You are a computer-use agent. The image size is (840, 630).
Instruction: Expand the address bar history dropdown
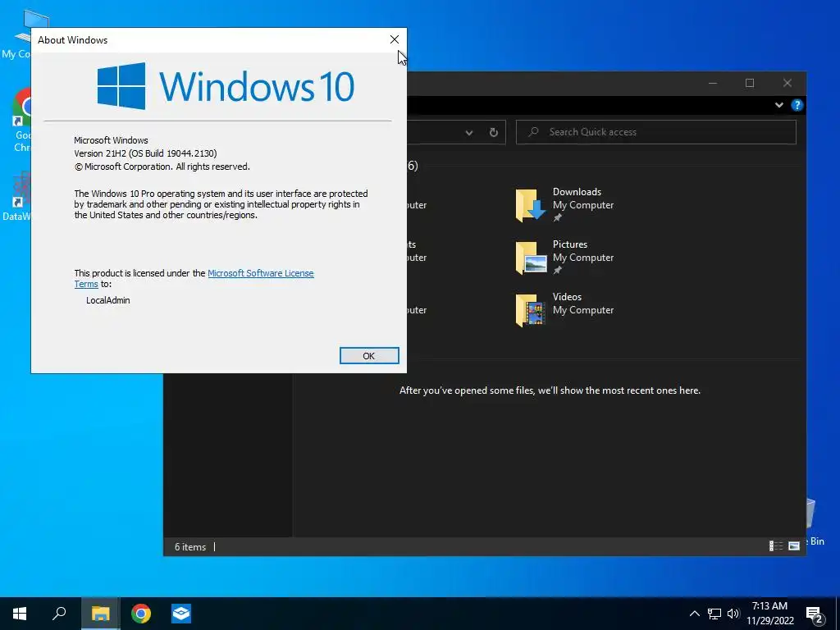click(468, 132)
